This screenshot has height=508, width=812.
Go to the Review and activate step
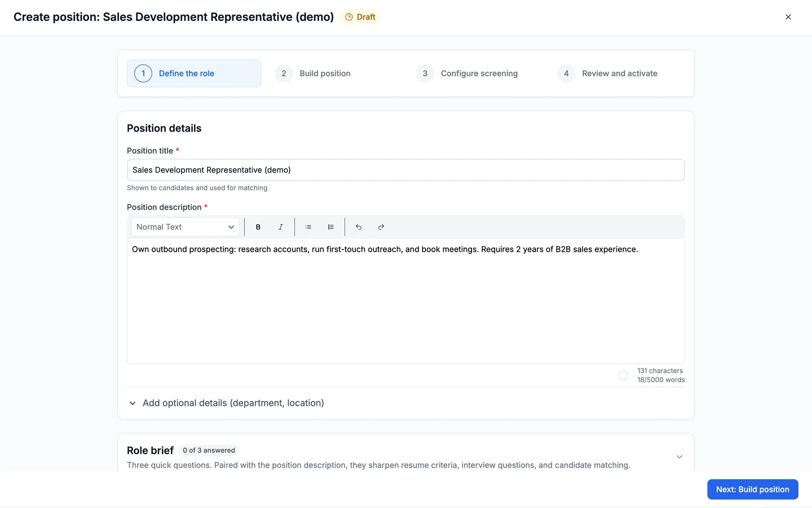coord(608,73)
